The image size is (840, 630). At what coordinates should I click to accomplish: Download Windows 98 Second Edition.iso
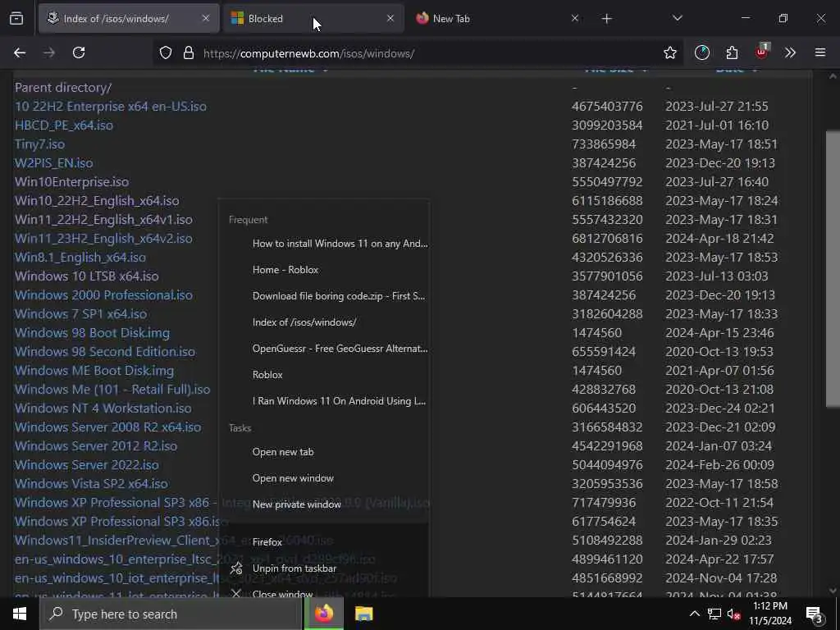[105, 351]
